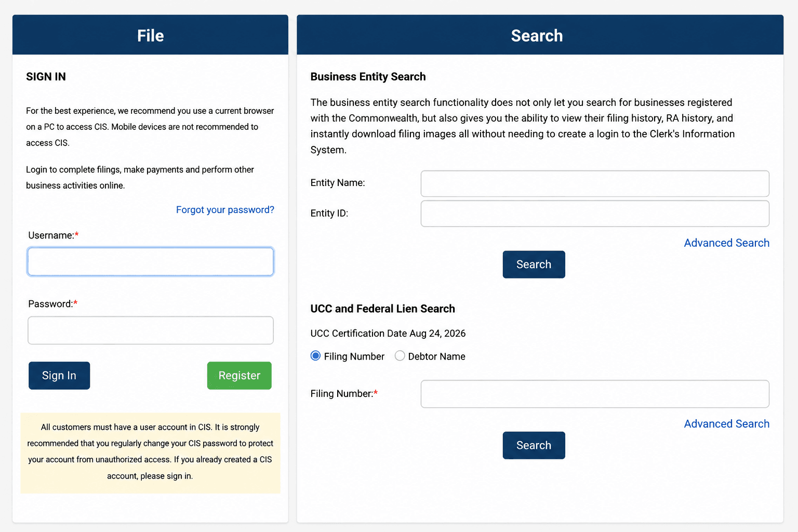Click Search button for Business Entity Search
Viewport: 798px width, 532px height.
pyautogui.click(x=534, y=264)
